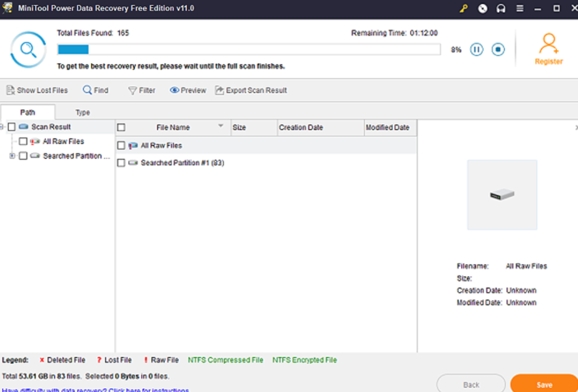Collapse the Scan Result tree node

tap(2, 127)
